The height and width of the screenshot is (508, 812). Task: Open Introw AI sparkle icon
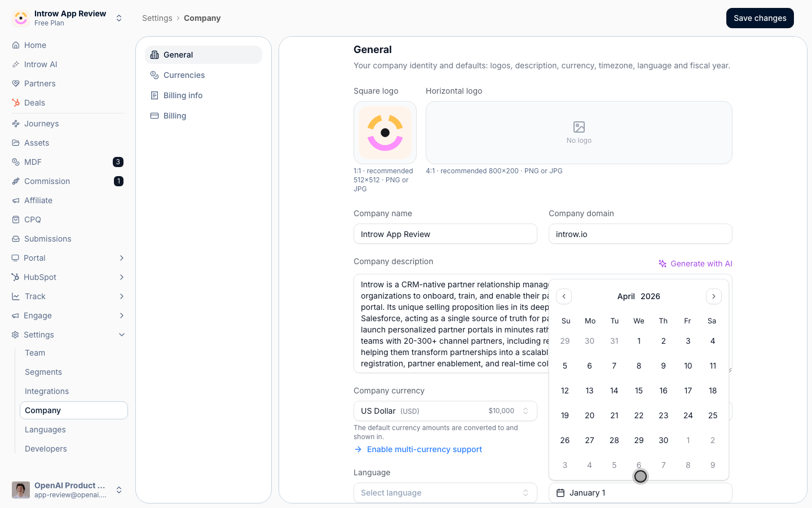tap(16, 64)
